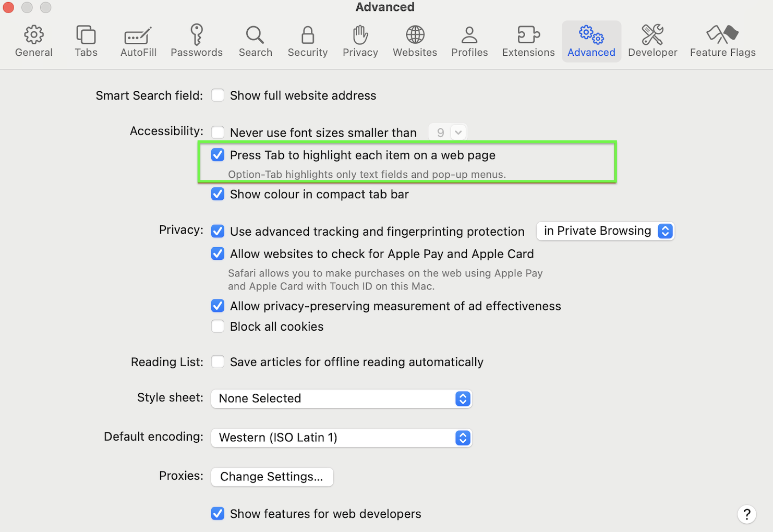The image size is (773, 532).
Task: Click the help question mark button
Action: (746, 514)
